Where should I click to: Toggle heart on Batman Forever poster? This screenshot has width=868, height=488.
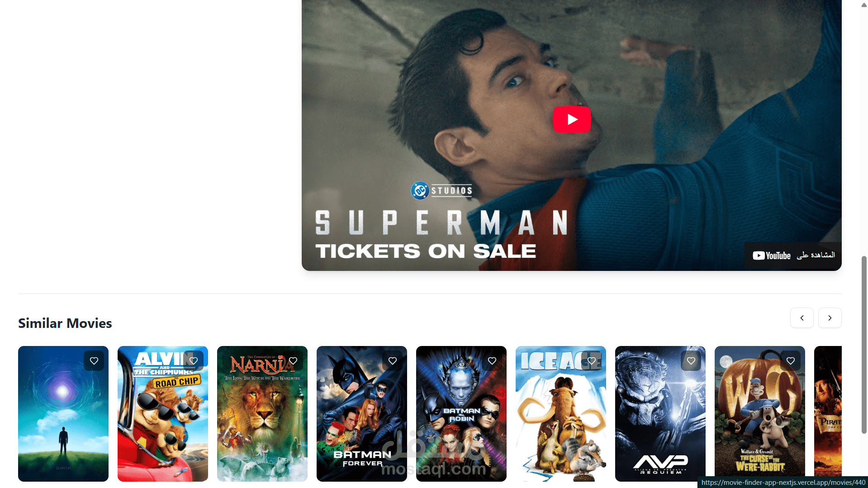click(393, 361)
